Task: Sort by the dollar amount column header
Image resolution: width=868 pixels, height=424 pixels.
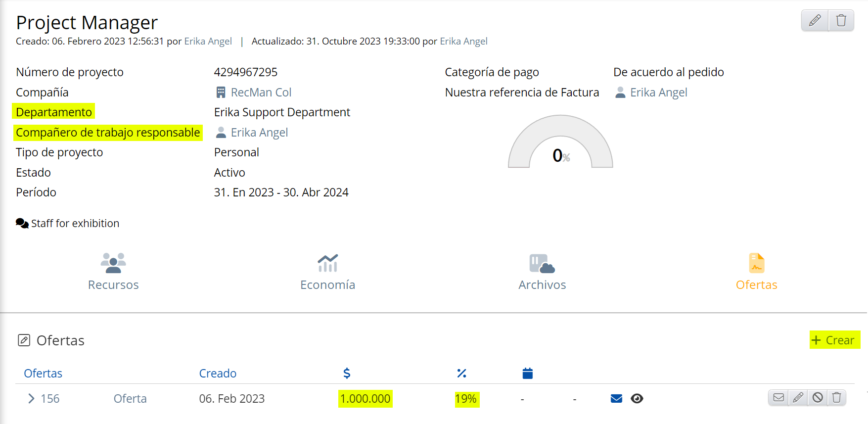Action: click(x=347, y=374)
